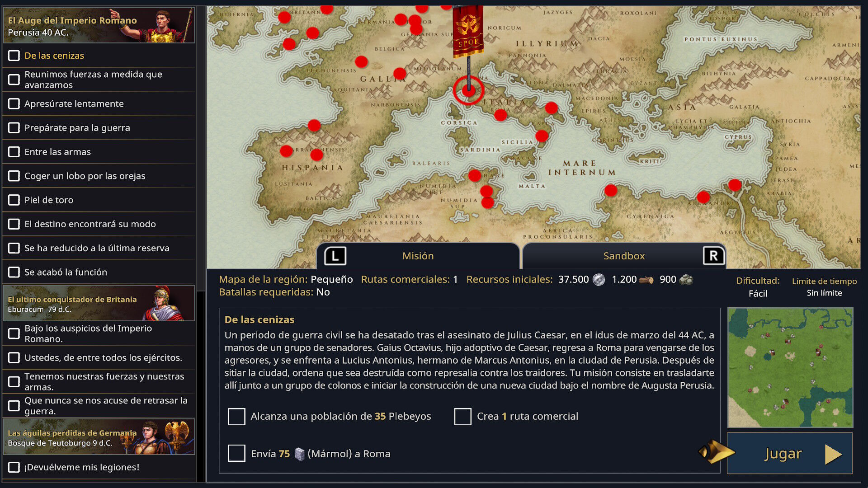Switch to the Sandbox tab

point(624,256)
